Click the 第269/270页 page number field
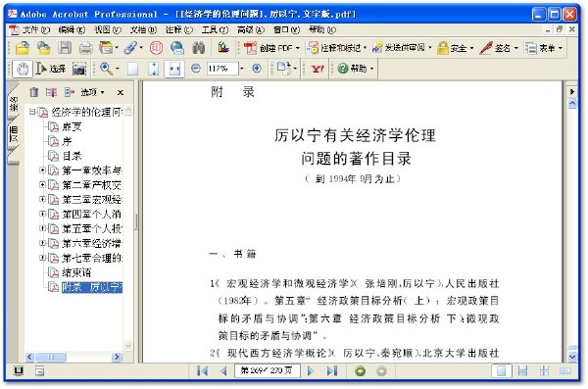This screenshot has height=389, width=588. click(x=267, y=371)
